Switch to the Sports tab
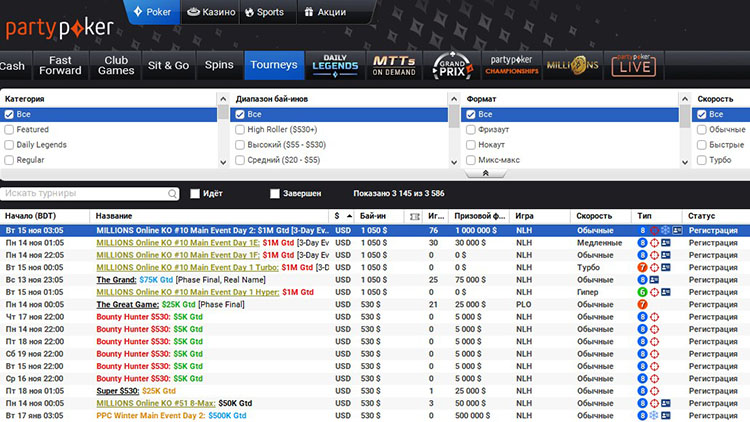750x422 pixels. coord(264,12)
